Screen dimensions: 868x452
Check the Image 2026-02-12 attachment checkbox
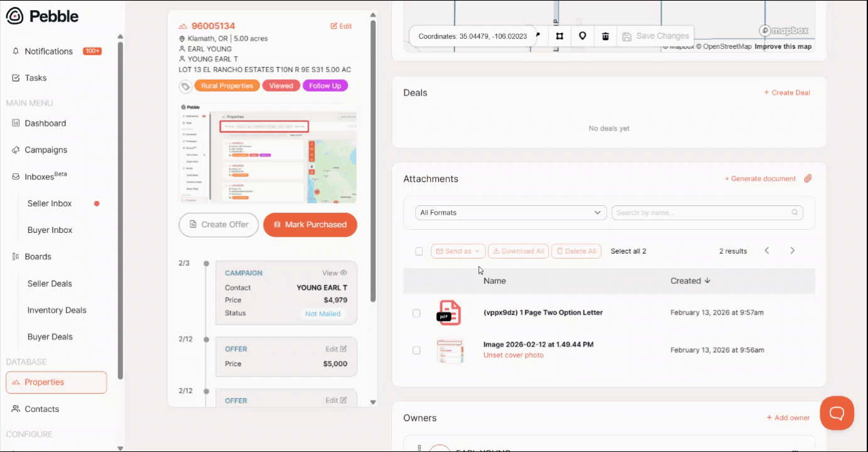click(416, 350)
